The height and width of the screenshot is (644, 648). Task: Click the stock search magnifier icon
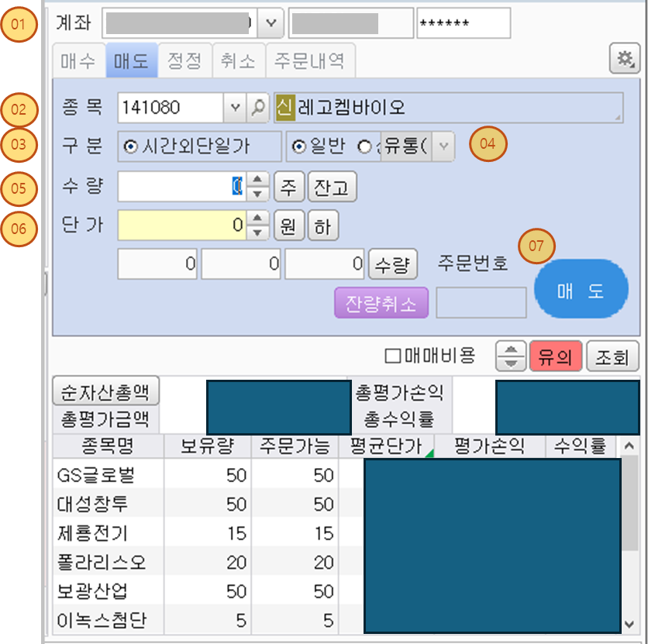point(258,108)
